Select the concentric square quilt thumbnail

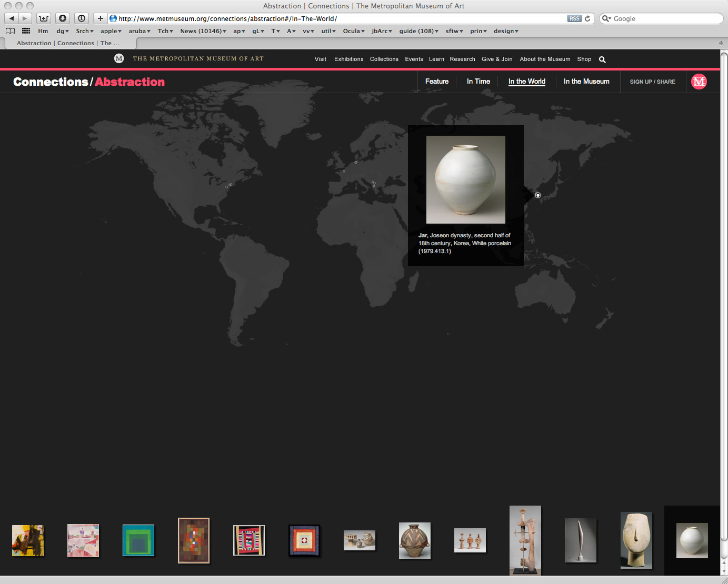click(x=304, y=540)
